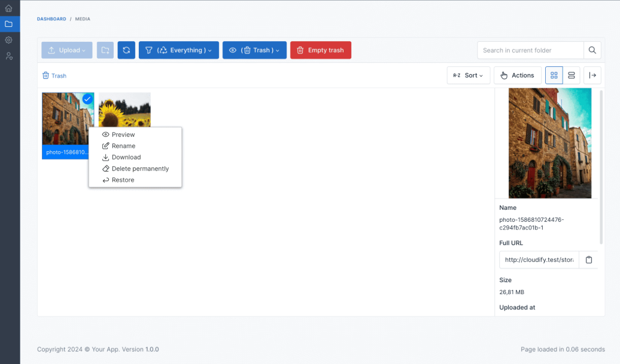Choose Rename in context menu
The width and height of the screenshot is (620, 364).
(135, 146)
